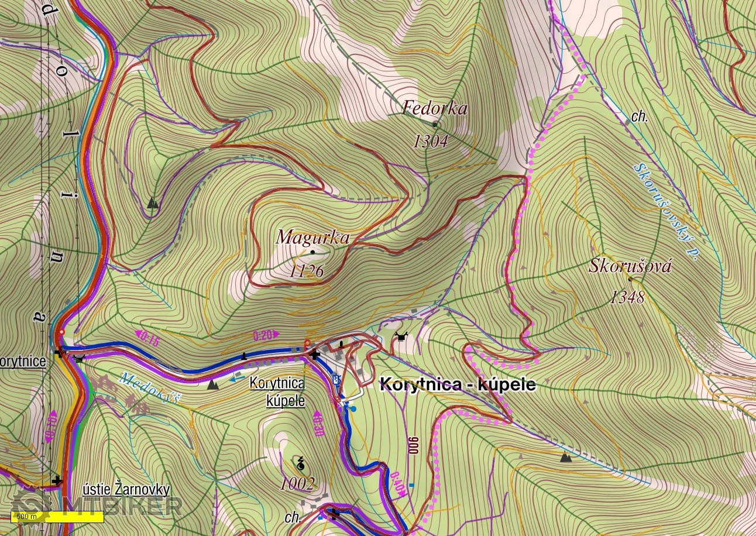The width and height of the screenshot is (756, 536).
Task: Select the blue mineral spring icon in the spa
Action: pos(353,409)
